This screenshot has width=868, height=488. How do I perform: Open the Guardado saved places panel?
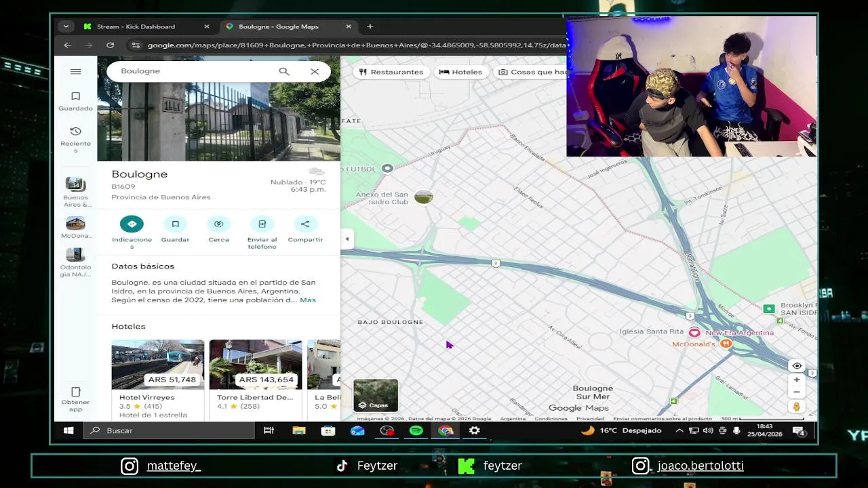tap(76, 102)
